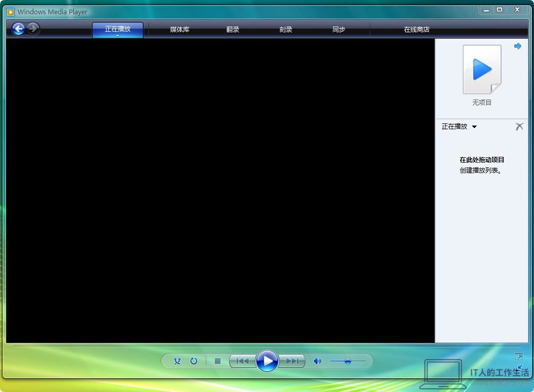The image size is (534, 392).
Task: Go back with the blue arrow
Action: [x=19, y=29]
